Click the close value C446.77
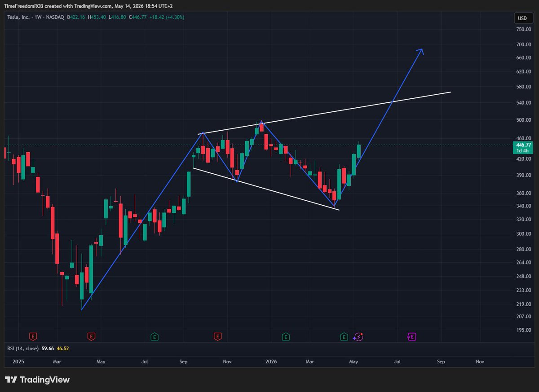This screenshot has width=539, height=392. coord(137,17)
